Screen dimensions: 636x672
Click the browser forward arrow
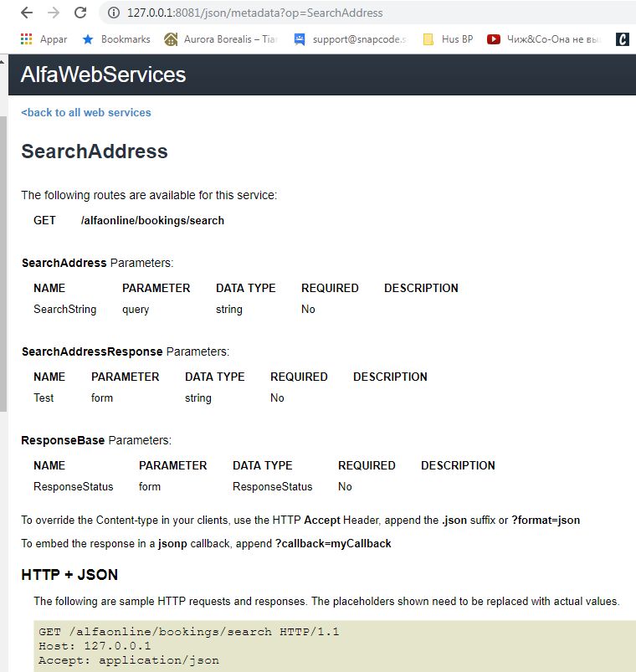tap(54, 13)
